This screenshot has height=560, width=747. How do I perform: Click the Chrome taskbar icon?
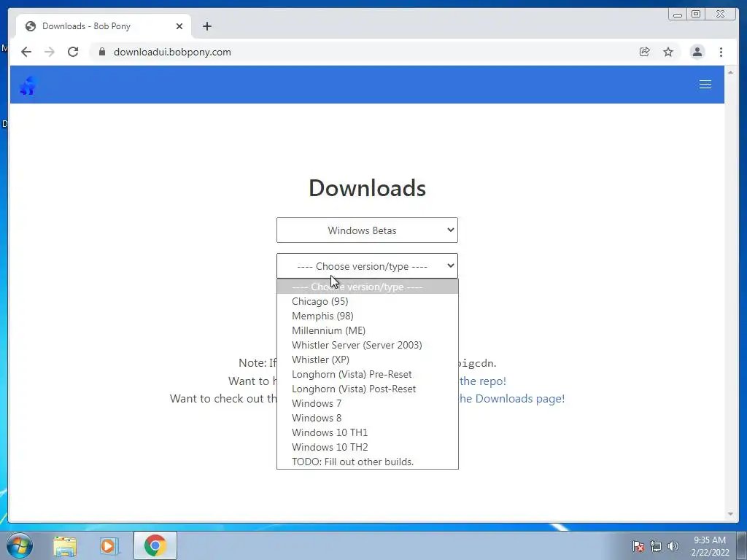point(155,545)
